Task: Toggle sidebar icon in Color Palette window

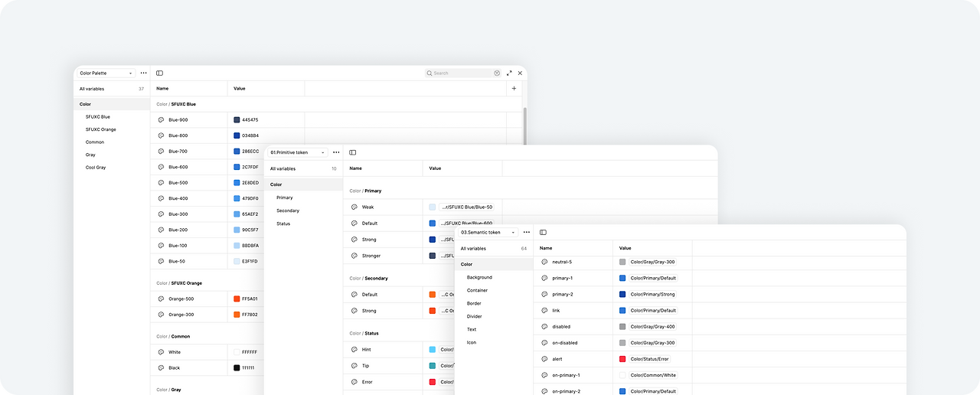Action: point(159,73)
